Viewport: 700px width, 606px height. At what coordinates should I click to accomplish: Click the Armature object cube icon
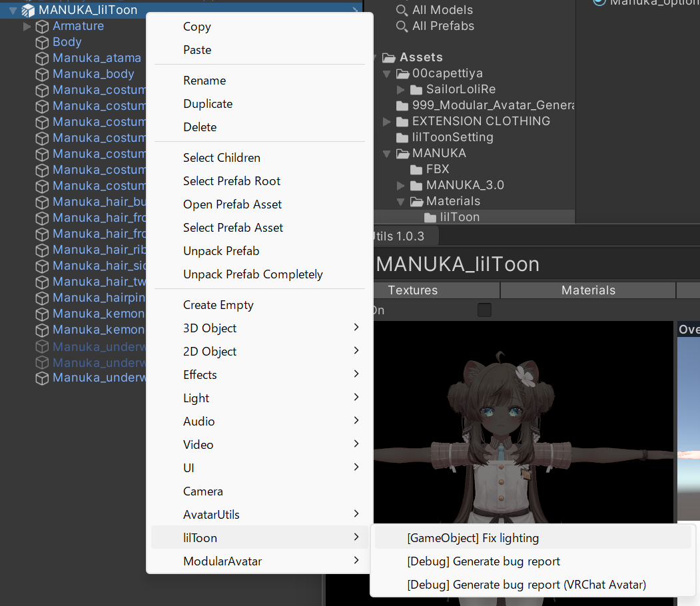click(x=42, y=27)
